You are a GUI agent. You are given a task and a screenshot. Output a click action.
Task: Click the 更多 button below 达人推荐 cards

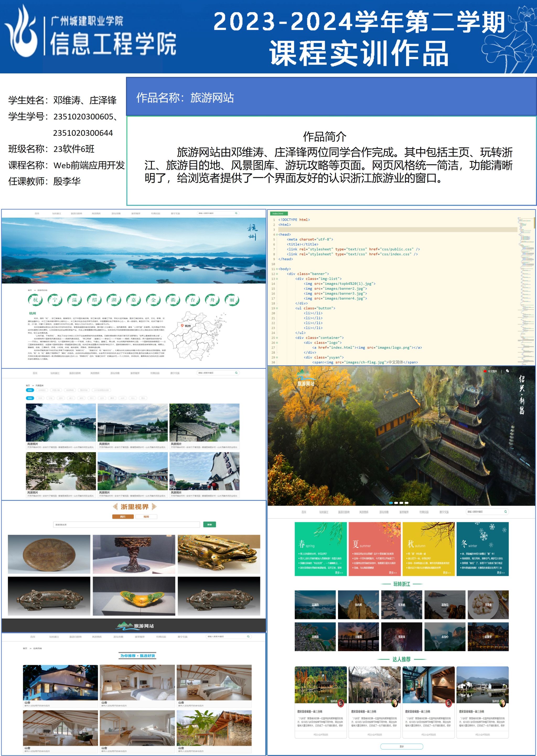point(401,746)
